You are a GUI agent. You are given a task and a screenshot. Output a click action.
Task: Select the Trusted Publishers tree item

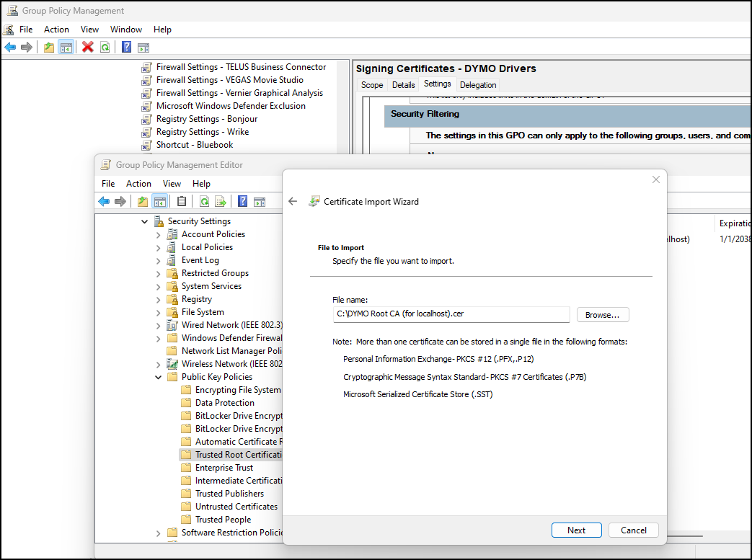click(x=229, y=494)
